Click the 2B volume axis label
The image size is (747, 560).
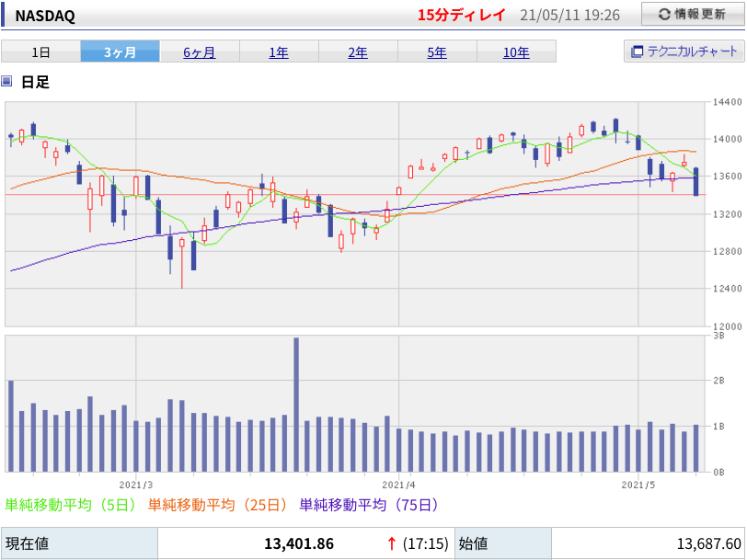coord(718,381)
